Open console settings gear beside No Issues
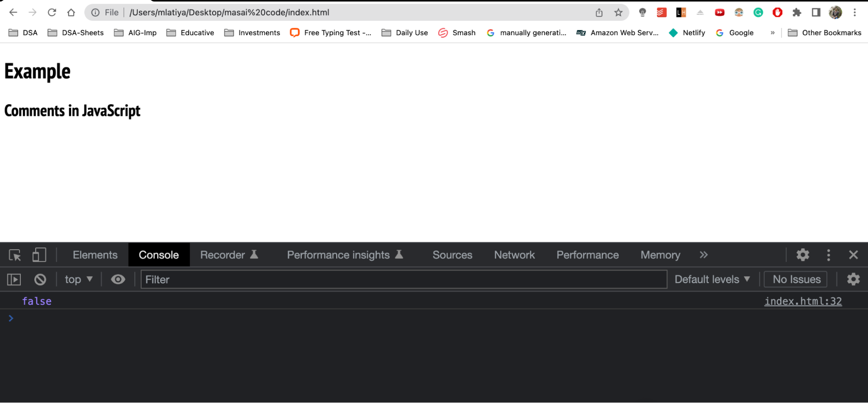This screenshot has width=868, height=403. 853,279
